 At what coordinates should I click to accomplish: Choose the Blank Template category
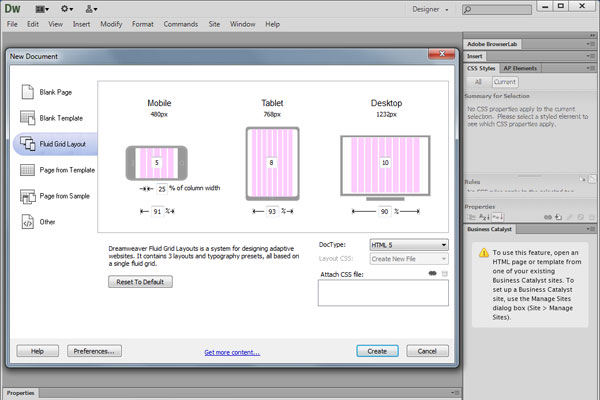pos(24,118)
